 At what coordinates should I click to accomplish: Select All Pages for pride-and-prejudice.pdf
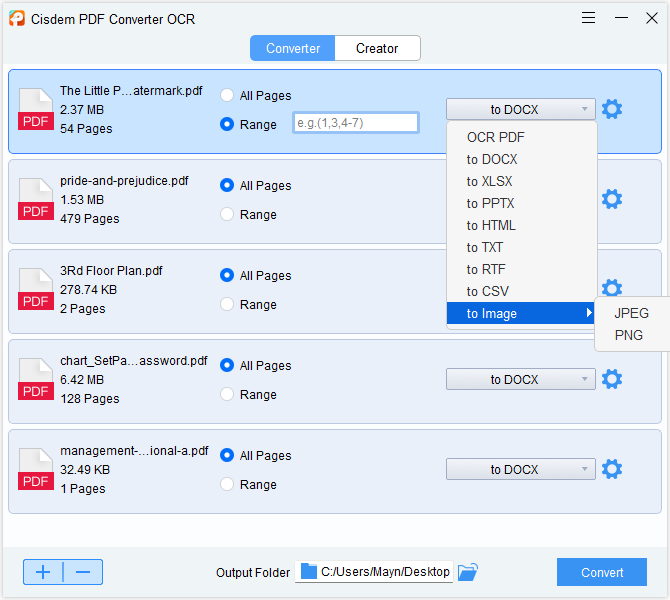[x=227, y=185]
